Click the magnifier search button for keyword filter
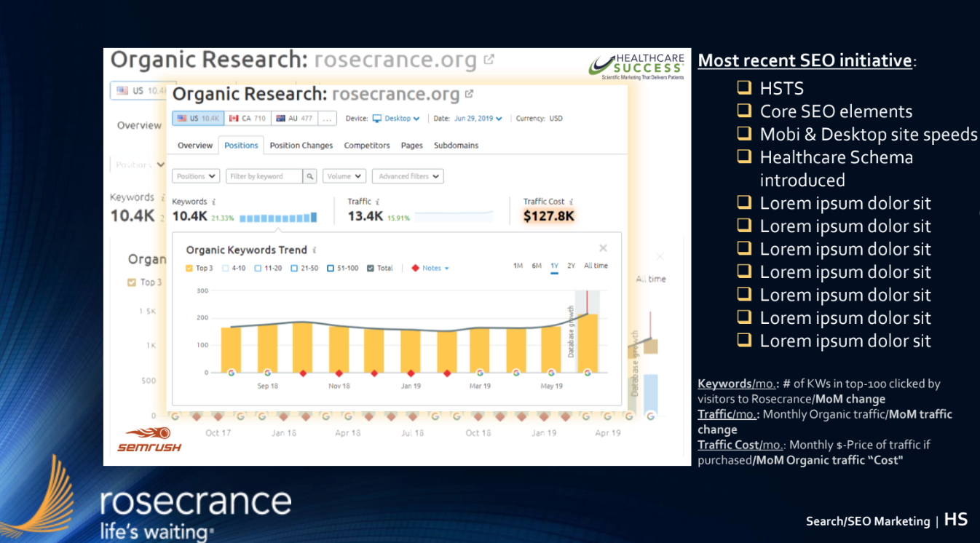This screenshot has height=543, width=980. [x=309, y=176]
